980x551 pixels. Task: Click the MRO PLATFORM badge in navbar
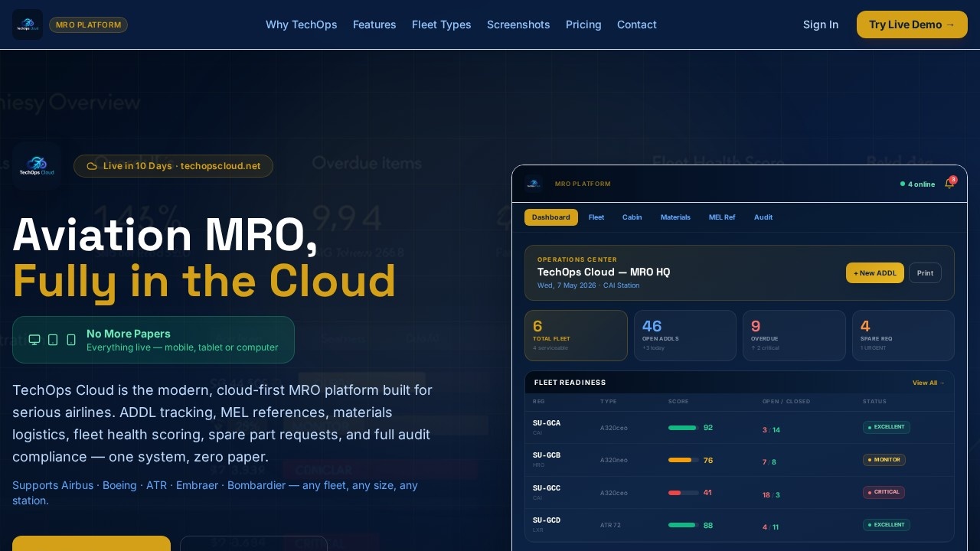tap(88, 24)
